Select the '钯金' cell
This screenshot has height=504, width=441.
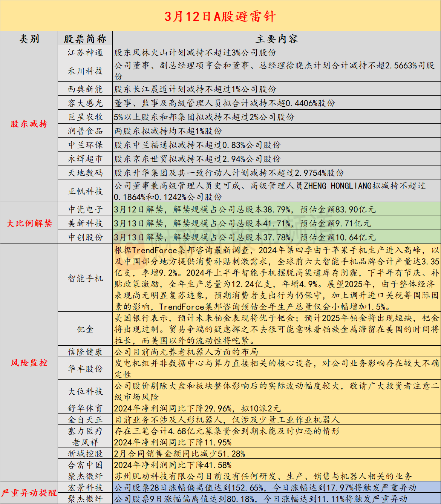pos(85,329)
